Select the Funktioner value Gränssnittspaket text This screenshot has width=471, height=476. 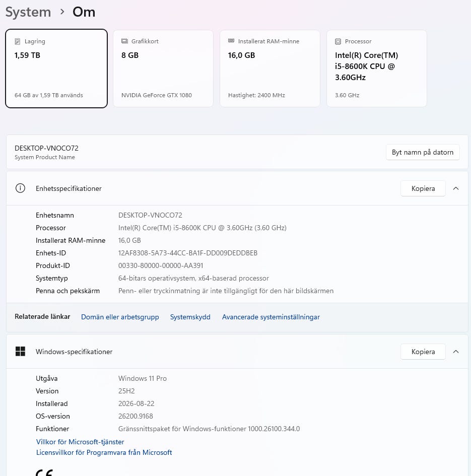point(209,429)
